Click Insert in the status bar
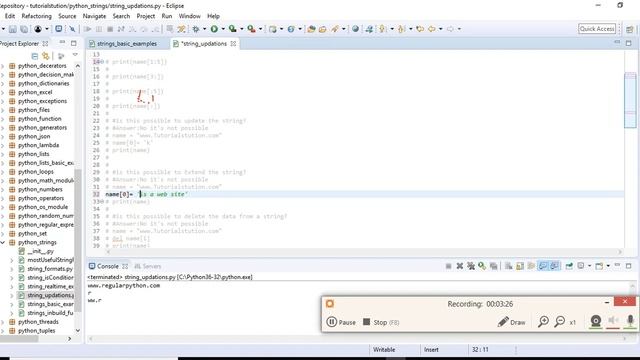The image size is (640, 360). [431, 350]
